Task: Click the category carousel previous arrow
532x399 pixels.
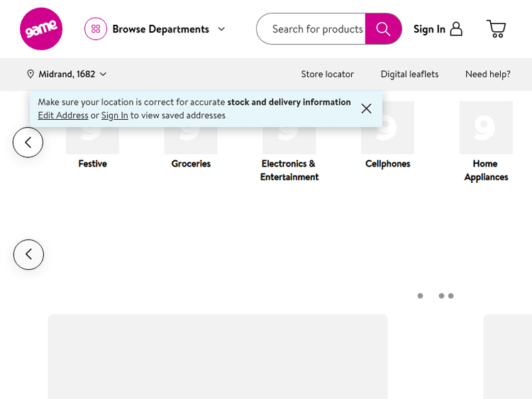Action: (28, 142)
